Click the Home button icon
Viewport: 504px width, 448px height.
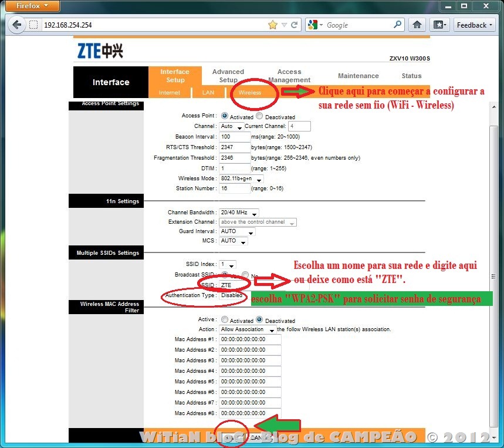pyautogui.click(x=417, y=25)
